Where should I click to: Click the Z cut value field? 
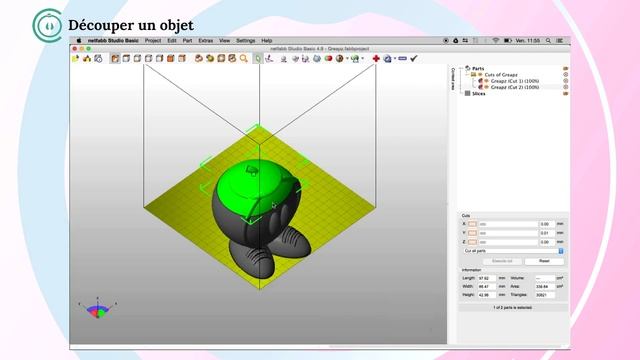click(547, 242)
